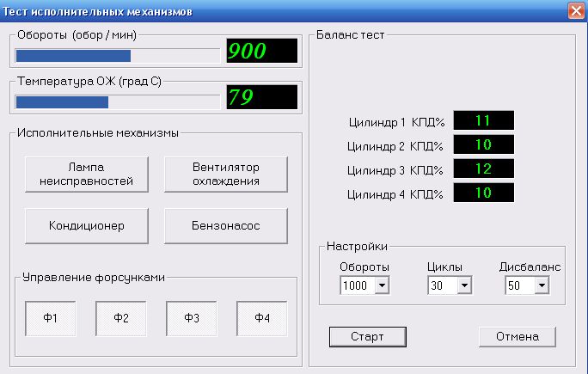Click the Баланс тест group title
The width and height of the screenshot is (588, 374).
(x=350, y=35)
